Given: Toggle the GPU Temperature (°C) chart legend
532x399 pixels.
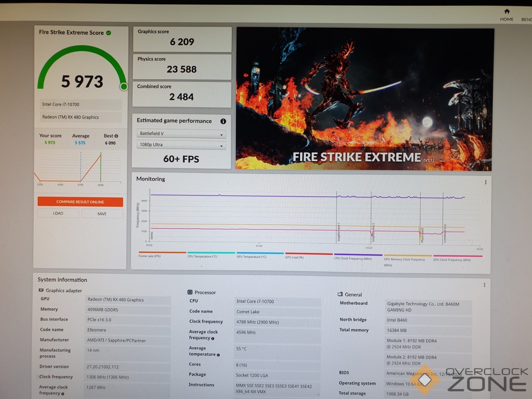Looking at the screenshot, I should [x=260, y=255].
